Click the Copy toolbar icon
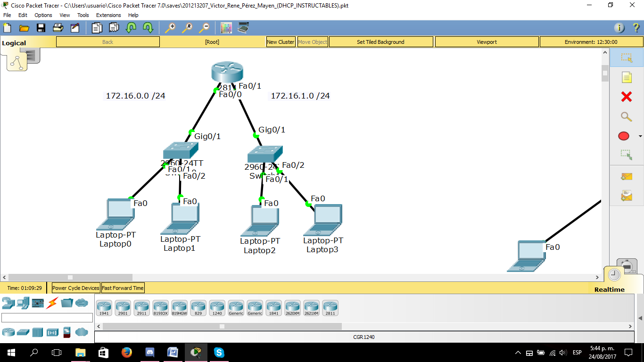Image resolution: width=644 pixels, height=362 pixels. pyautogui.click(x=97, y=28)
